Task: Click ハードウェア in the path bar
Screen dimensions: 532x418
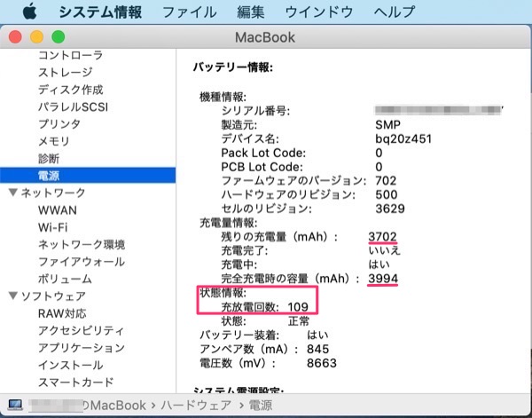Action: pos(196,405)
